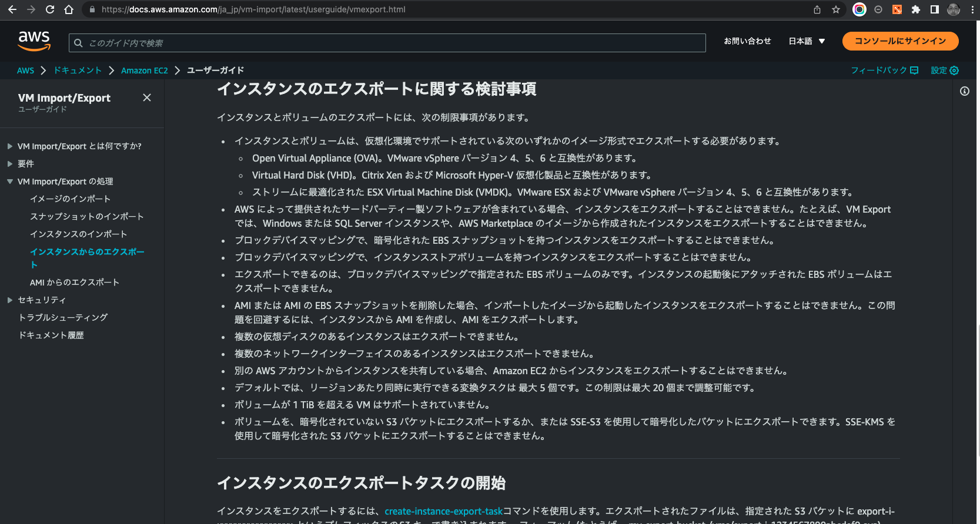Click the AWS breadcrumb link
Screen dimensions: 980x524
tap(25, 70)
